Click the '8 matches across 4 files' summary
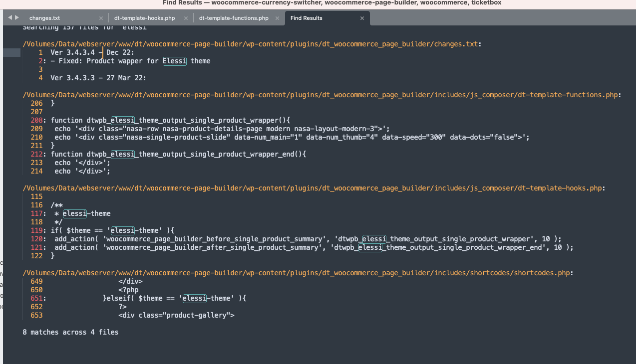 point(70,332)
